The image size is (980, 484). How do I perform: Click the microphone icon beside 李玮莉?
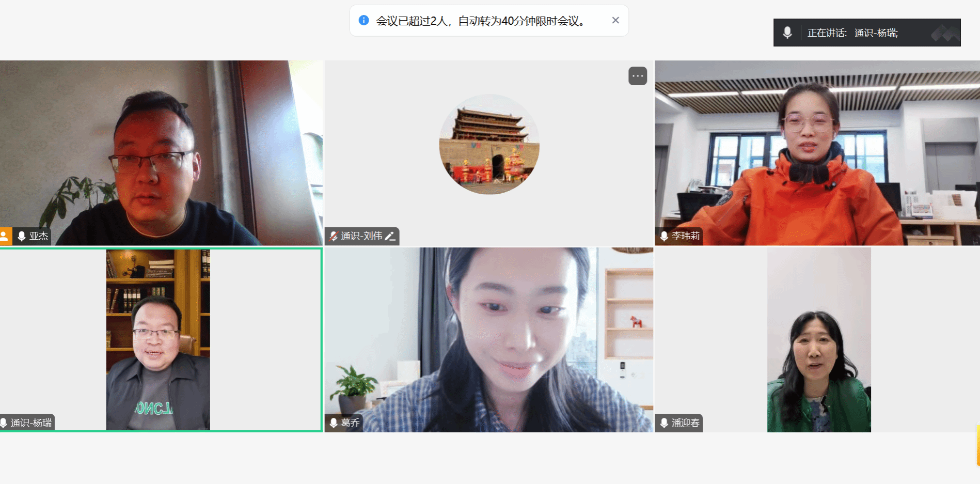point(664,236)
